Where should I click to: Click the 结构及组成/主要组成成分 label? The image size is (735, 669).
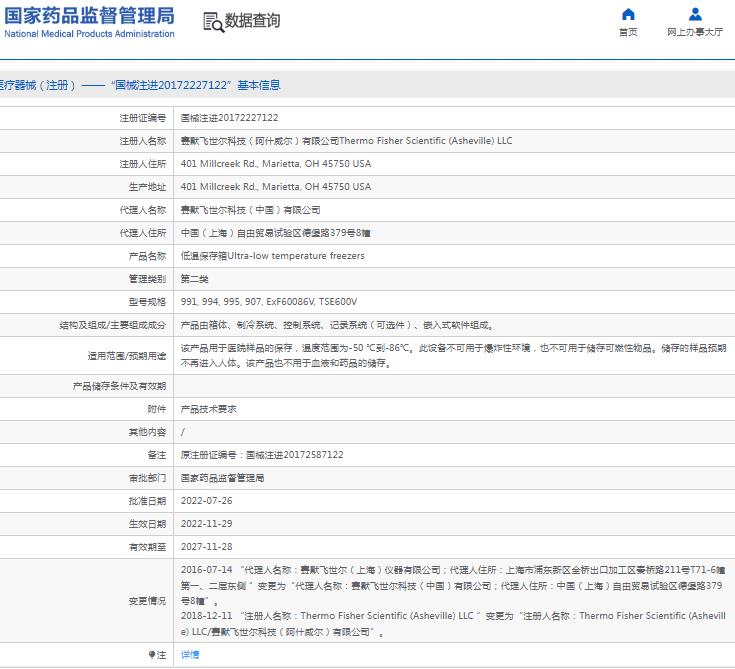pyautogui.click(x=112, y=325)
